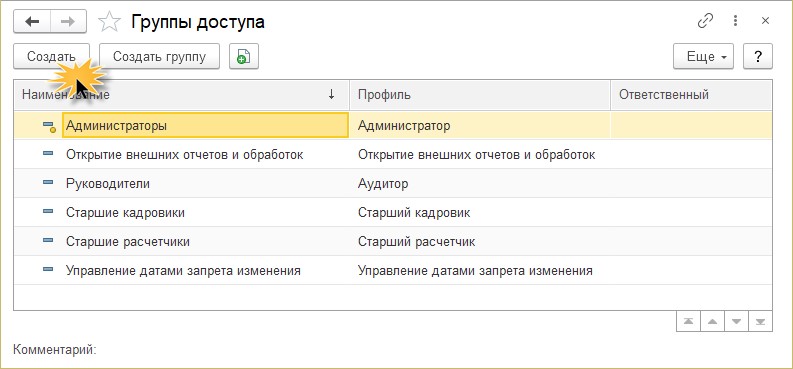Move up one row arrow

pos(712,321)
